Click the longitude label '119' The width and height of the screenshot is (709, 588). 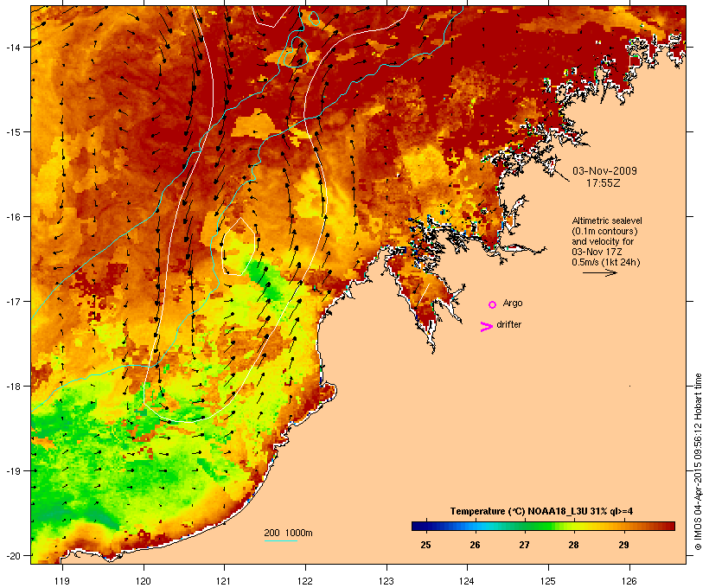(62, 581)
